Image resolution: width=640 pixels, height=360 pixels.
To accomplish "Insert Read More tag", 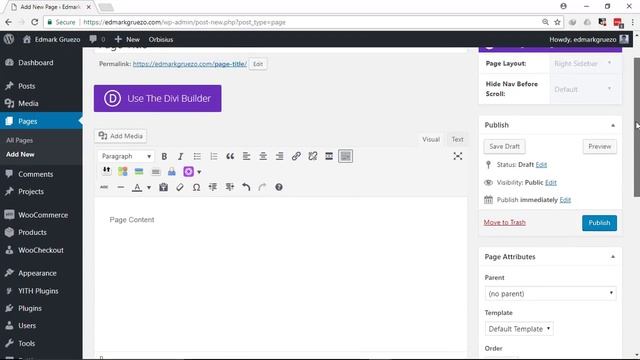I will tap(329, 156).
